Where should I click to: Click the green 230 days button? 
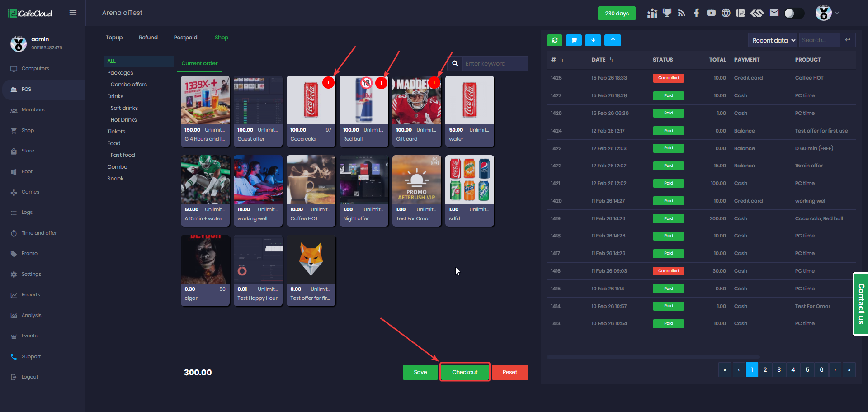click(x=617, y=14)
